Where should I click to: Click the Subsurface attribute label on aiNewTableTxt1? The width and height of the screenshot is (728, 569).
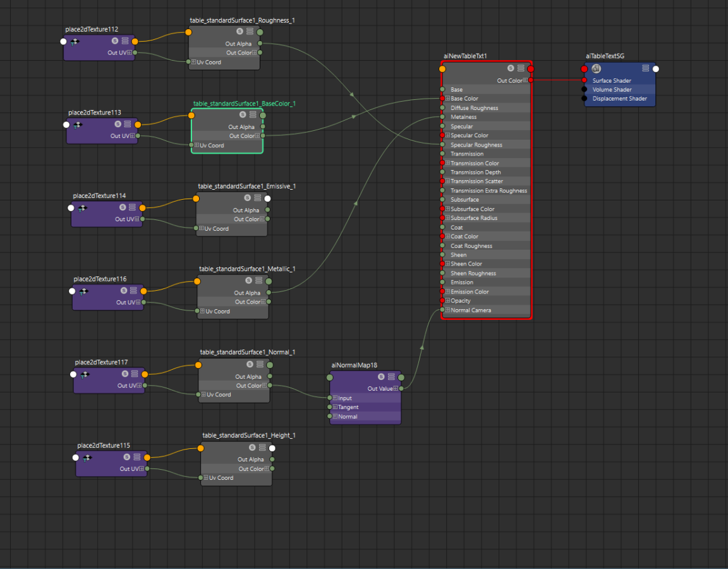click(x=464, y=200)
